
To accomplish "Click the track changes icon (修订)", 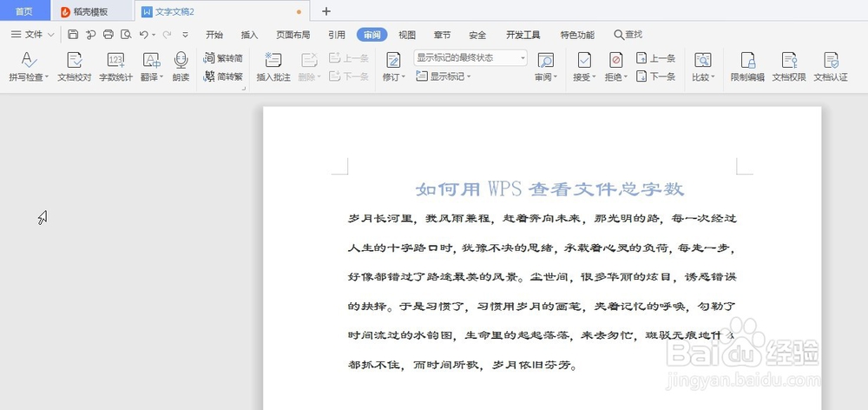I will 393,60.
